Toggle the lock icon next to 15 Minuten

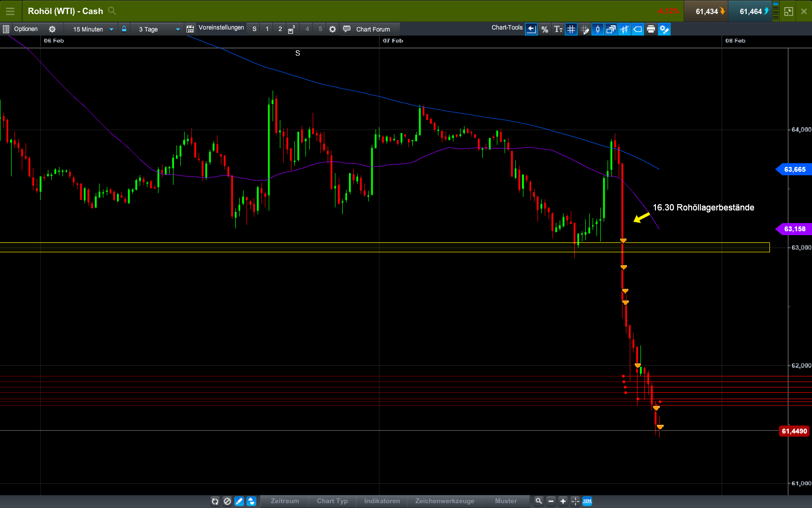point(124,29)
